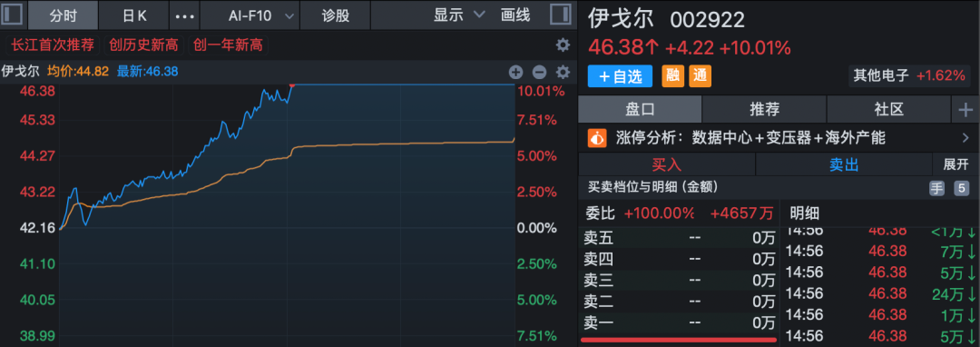Click the 1万 trade detail row
This screenshot has width=980, height=347.
pyautogui.click(x=880, y=314)
